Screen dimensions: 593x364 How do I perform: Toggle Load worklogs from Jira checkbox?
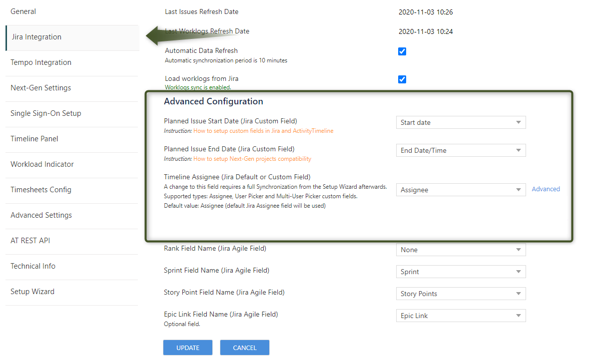click(x=402, y=79)
